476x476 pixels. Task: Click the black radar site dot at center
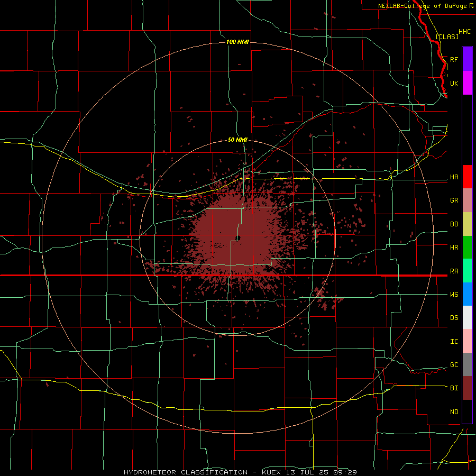238,239
